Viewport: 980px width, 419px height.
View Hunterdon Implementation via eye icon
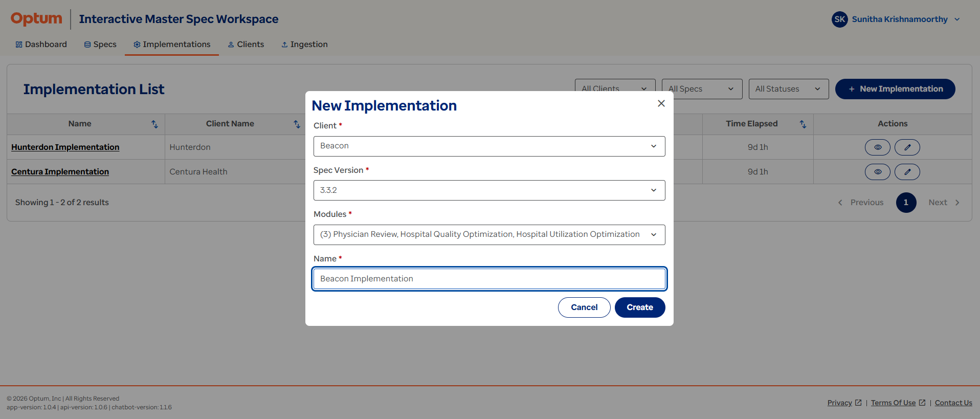(x=878, y=147)
